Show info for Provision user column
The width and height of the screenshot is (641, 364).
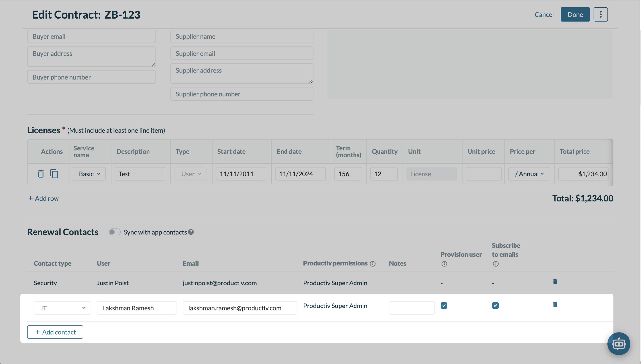[x=444, y=264]
